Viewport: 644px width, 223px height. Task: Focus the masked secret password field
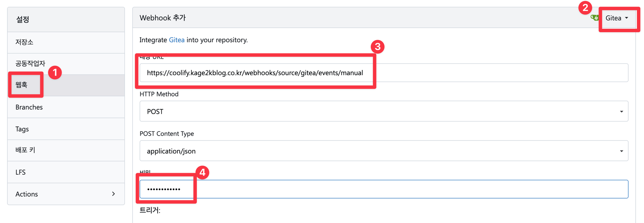(x=384, y=189)
